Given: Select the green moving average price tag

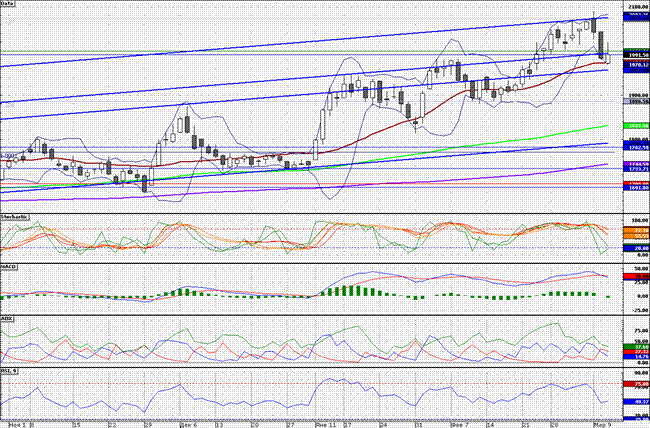Looking at the screenshot, I should pos(634,125).
